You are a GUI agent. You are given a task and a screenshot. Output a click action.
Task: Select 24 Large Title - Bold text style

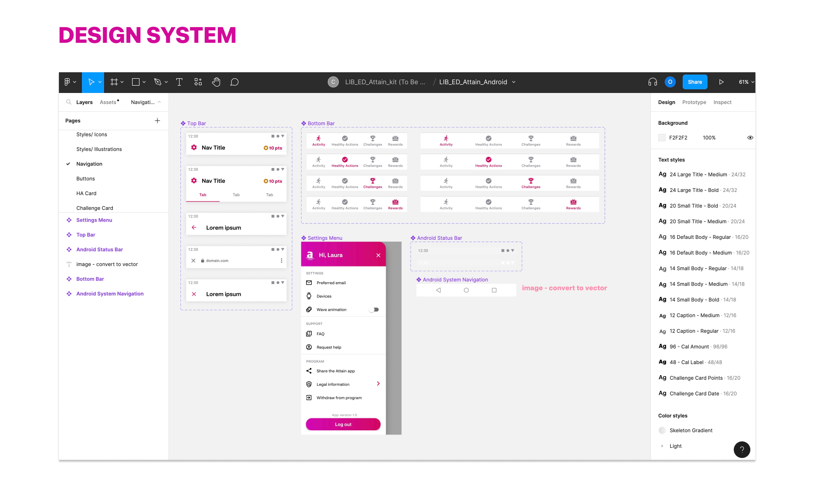[x=703, y=190]
